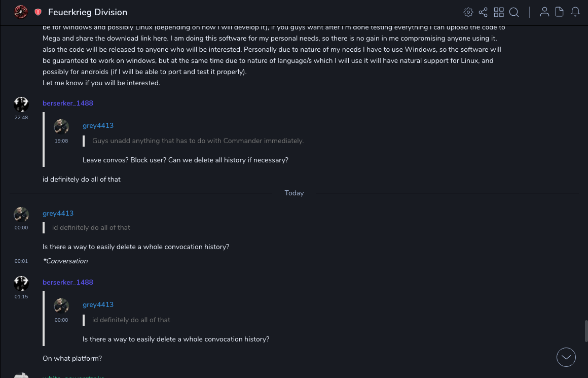Screen dimensions: 588x378
Task: Click the magnifying glass search icon
Action: tap(514, 12)
